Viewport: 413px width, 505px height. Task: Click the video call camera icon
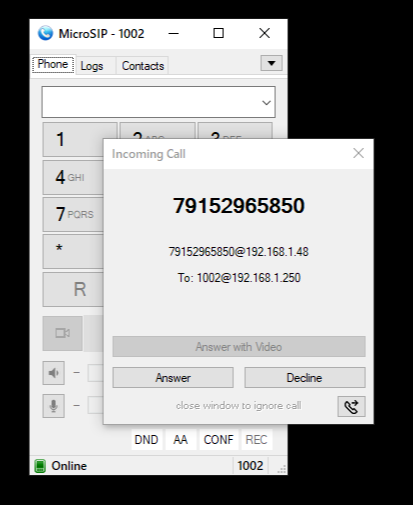coord(62,333)
